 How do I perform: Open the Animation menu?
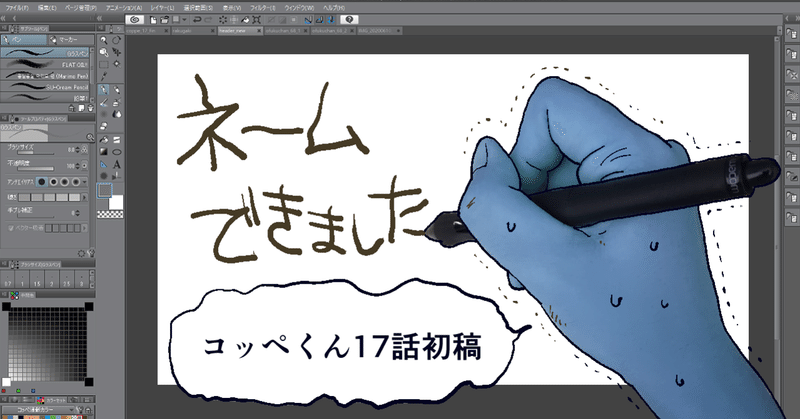(124, 8)
